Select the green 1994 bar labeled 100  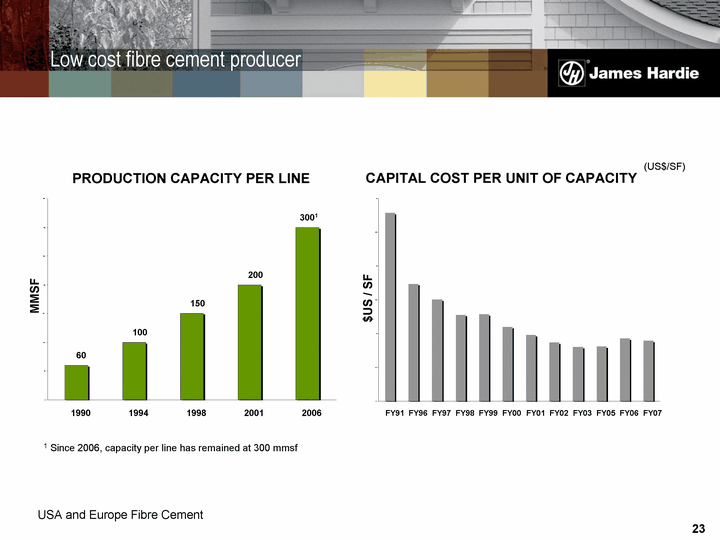(134, 370)
